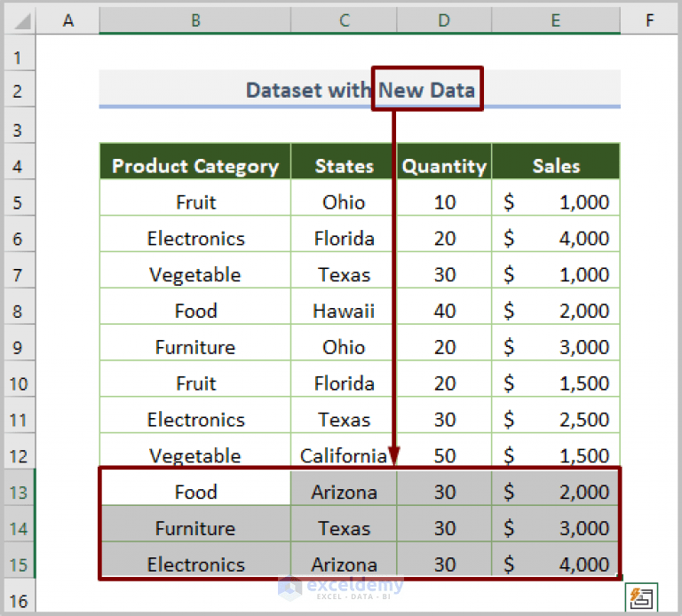Select the '$ 2,000' sales cell in row 13

click(x=556, y=487)
